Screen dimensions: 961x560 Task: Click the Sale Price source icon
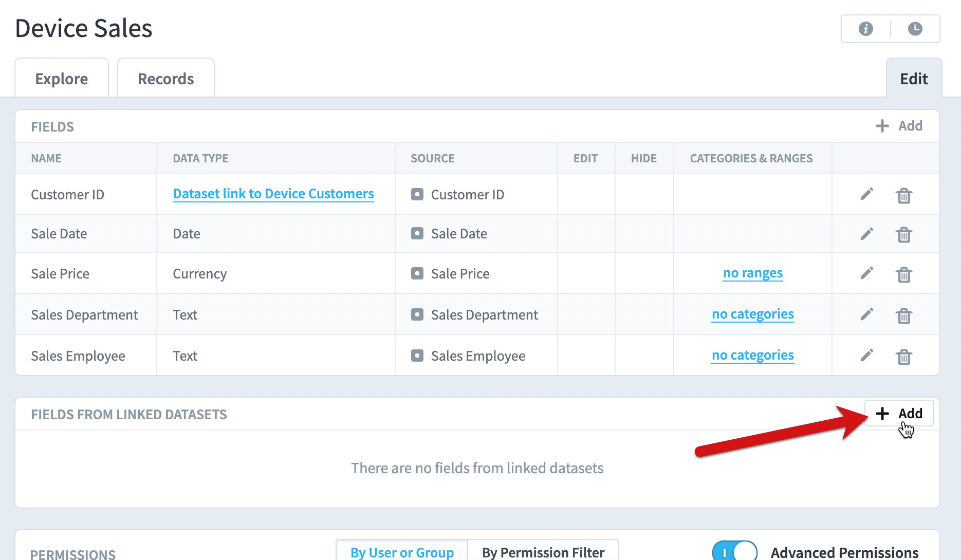(417, 274)
